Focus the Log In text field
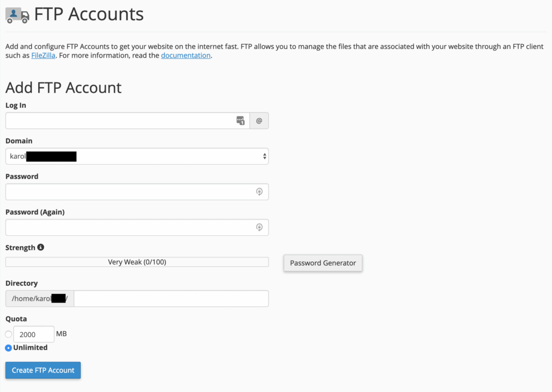Screen dimensions: 552x392 (119, 121)
